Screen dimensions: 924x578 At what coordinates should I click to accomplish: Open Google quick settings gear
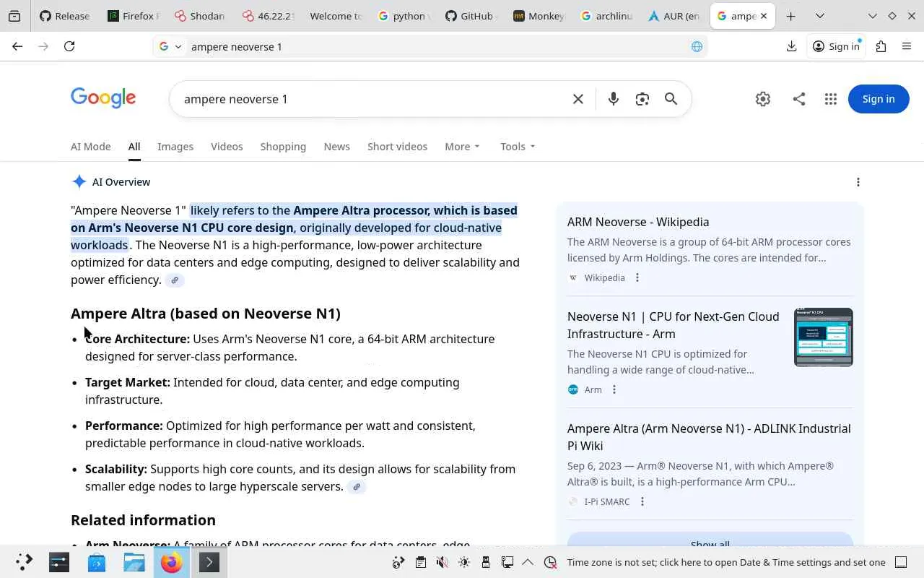(763, 99)
